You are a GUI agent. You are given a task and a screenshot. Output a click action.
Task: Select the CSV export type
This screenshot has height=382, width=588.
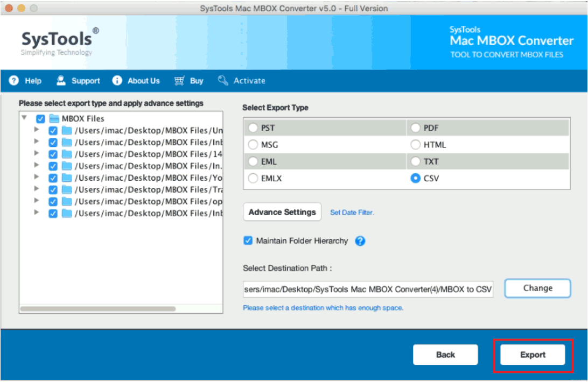pyautogui.click(x=415, y=179)
